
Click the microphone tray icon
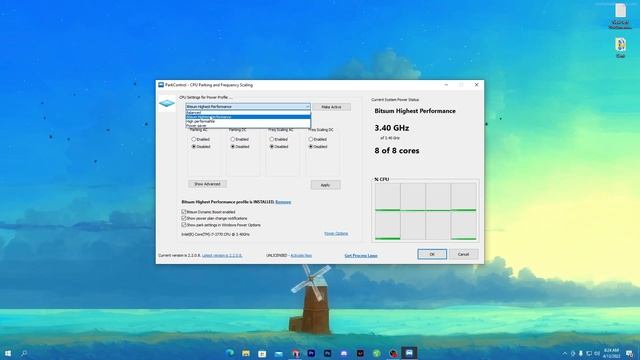pos(580,353)
